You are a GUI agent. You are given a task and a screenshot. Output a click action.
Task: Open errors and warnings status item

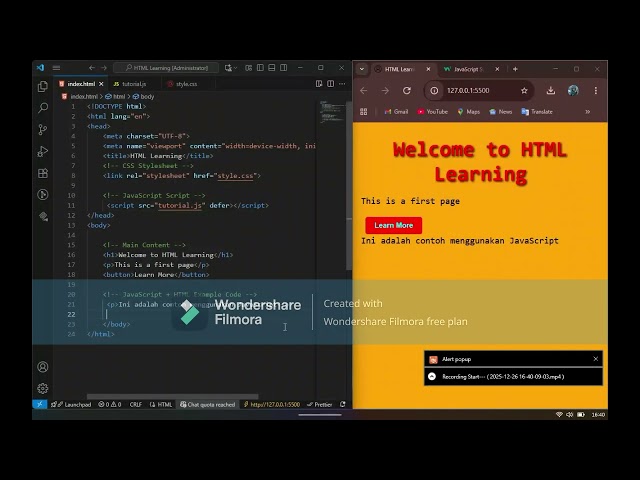point(110,404)
